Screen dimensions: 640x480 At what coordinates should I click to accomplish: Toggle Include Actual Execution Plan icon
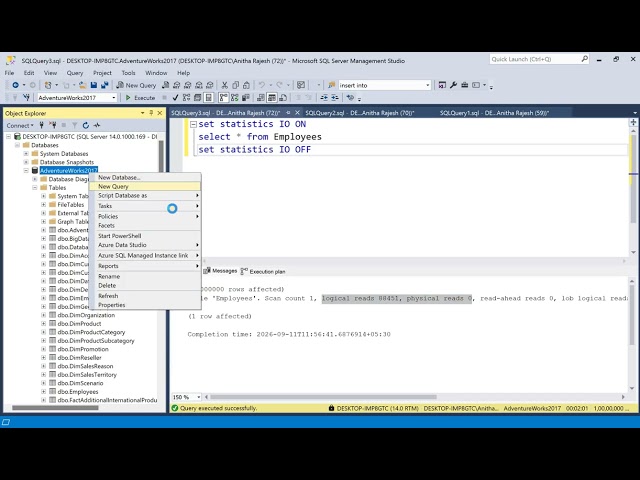(223, 98)
